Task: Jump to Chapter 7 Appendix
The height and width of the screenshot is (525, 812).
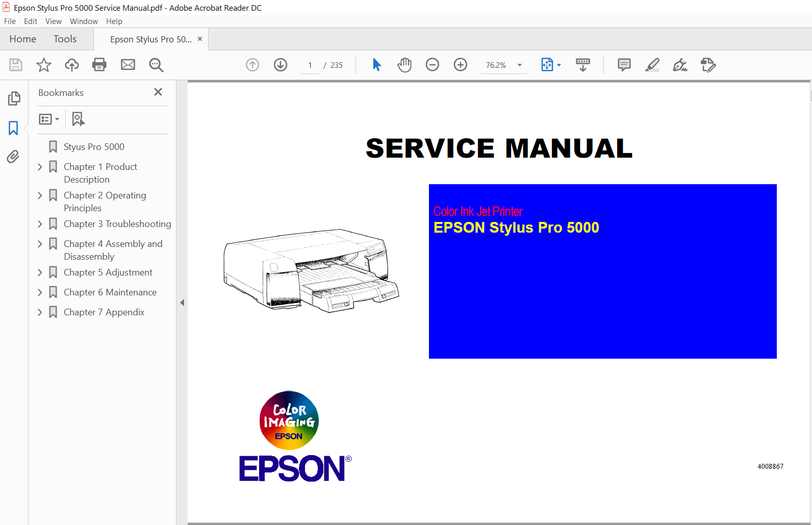Action: [x=104, y=312]
